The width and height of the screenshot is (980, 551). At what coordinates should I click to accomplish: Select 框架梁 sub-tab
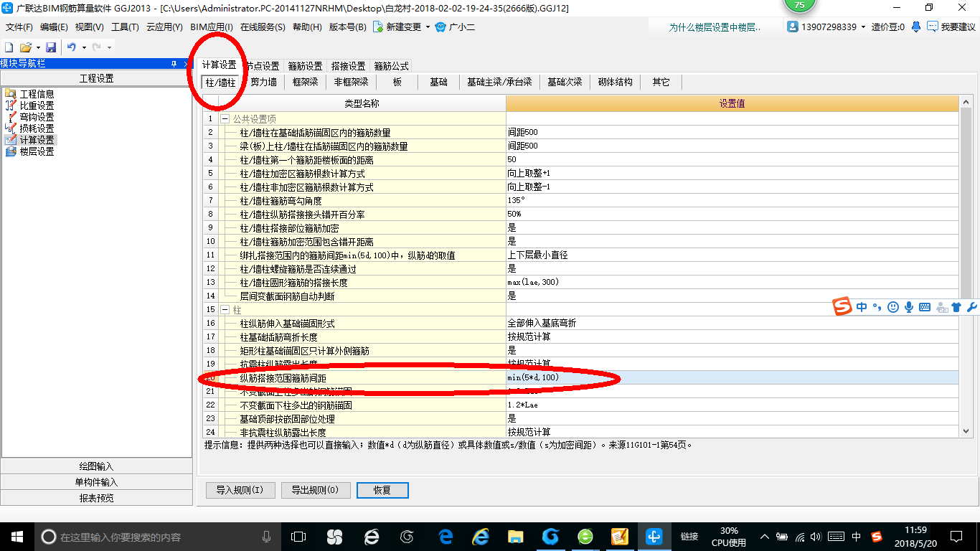306,83
